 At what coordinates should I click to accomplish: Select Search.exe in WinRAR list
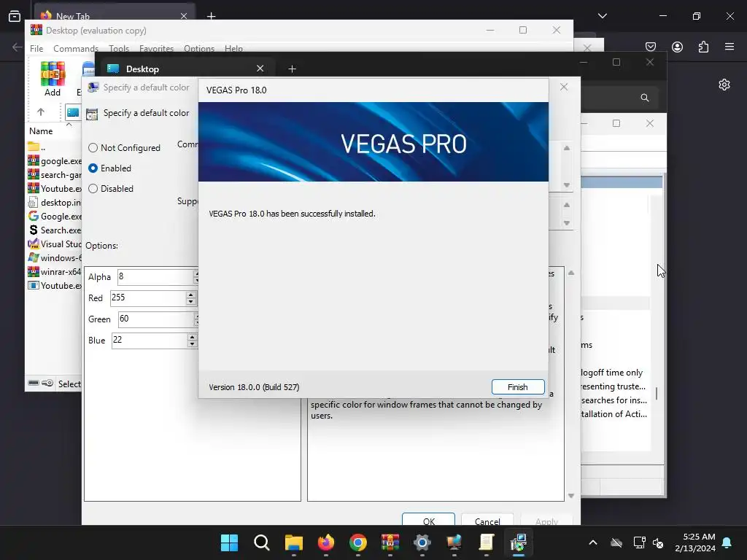54,230
